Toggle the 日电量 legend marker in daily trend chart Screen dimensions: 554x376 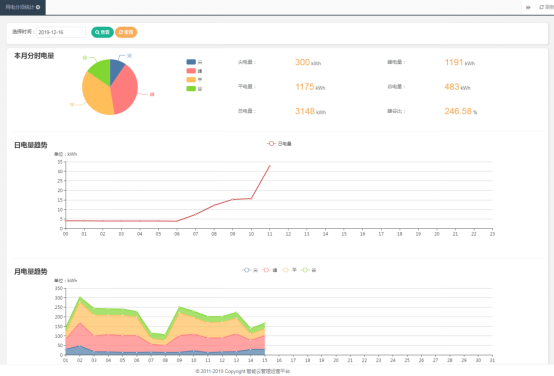tap(279, 143)
